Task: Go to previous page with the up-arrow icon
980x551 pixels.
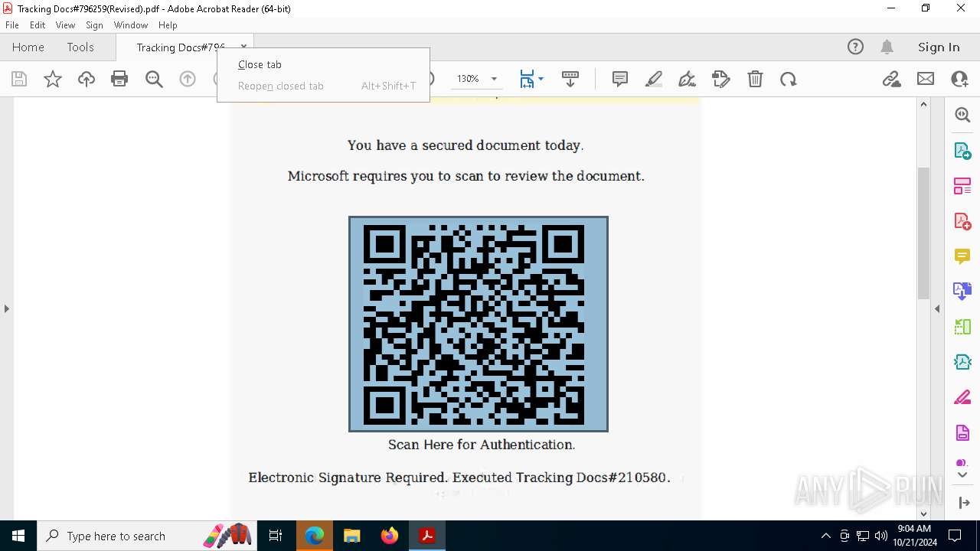Action: tap(188, 79)
